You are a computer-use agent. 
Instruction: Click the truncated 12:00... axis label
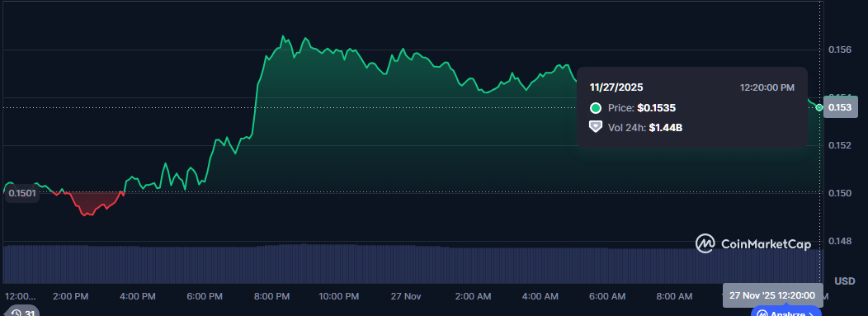tap(21, 296)
